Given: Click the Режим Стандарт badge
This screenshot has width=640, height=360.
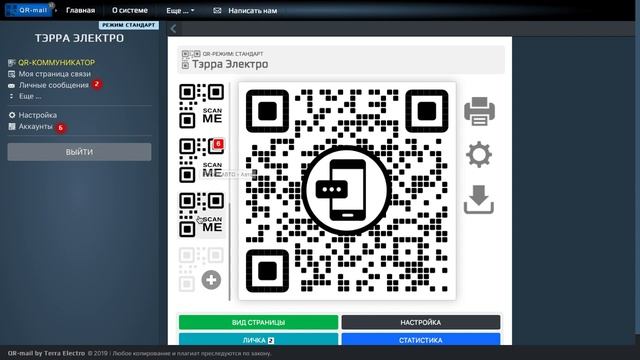Looking at the screenshot, I should 129,25.
